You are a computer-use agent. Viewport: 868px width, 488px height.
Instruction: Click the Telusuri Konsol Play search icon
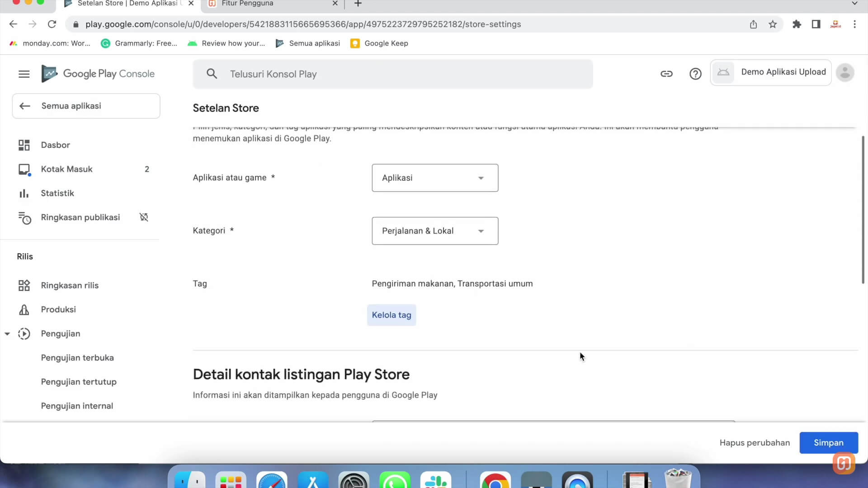click(x=212, y=74)
